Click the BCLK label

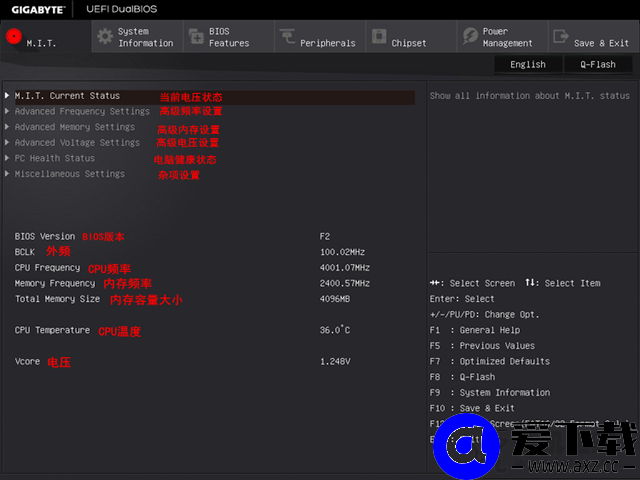(24, 252)
